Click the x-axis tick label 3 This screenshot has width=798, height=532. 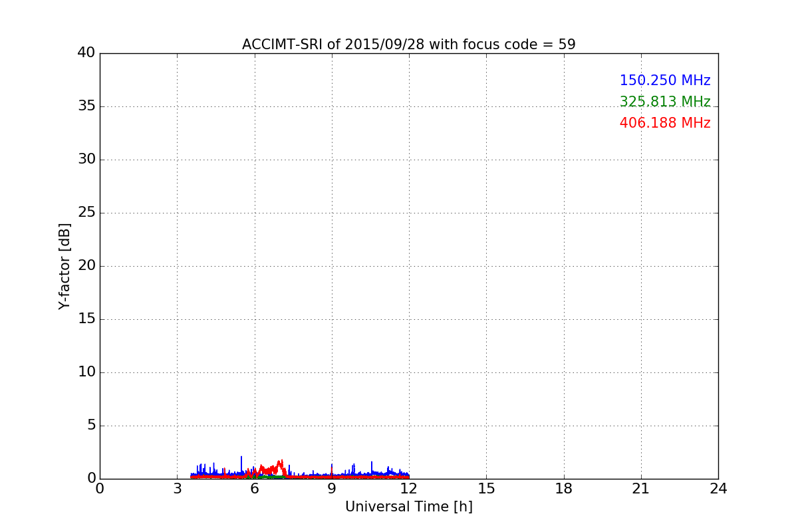tap(177, 489)
